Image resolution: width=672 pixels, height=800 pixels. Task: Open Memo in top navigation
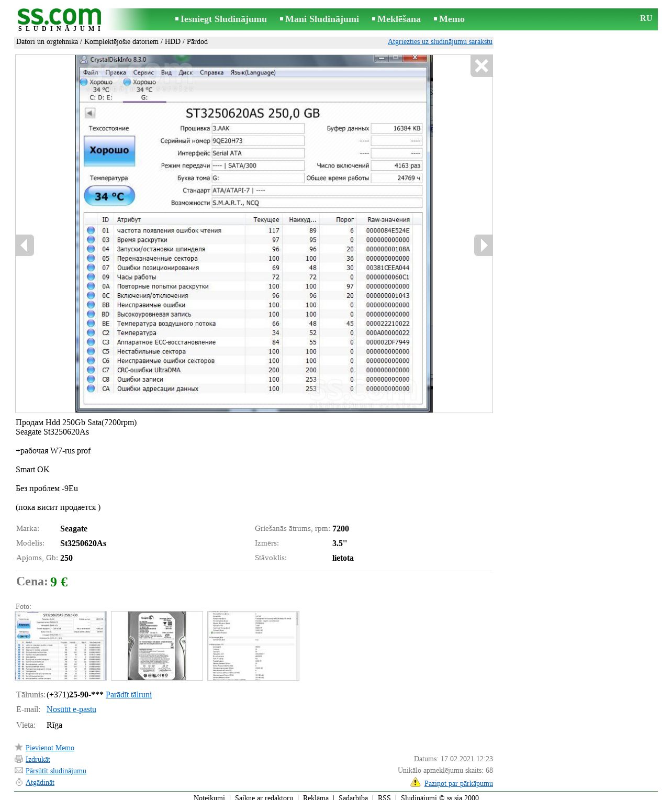coord(452,19)
